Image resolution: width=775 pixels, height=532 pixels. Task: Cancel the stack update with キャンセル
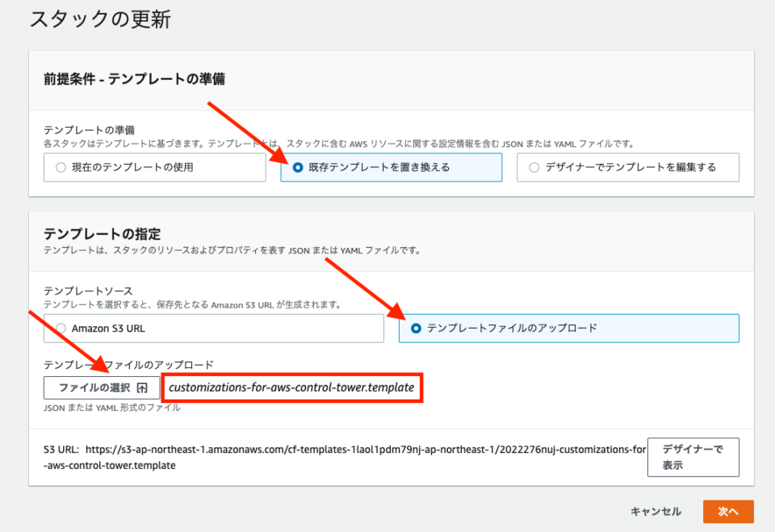tap(655, 511)
